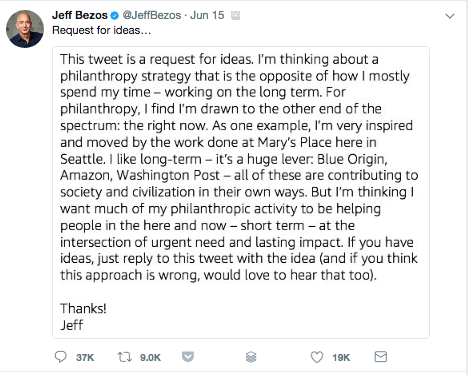View the 19K likes count
Image resolution: width=468 pixels, height=375 pixels.
tap(341, 358)
